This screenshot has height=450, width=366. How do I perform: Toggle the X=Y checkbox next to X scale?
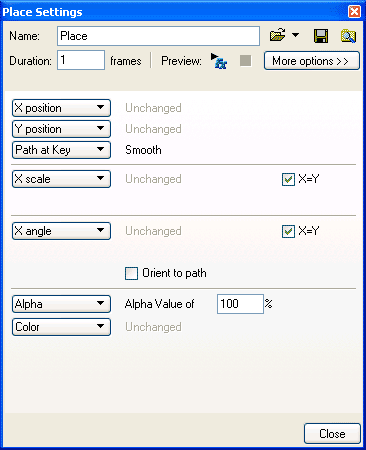point(288,179)
